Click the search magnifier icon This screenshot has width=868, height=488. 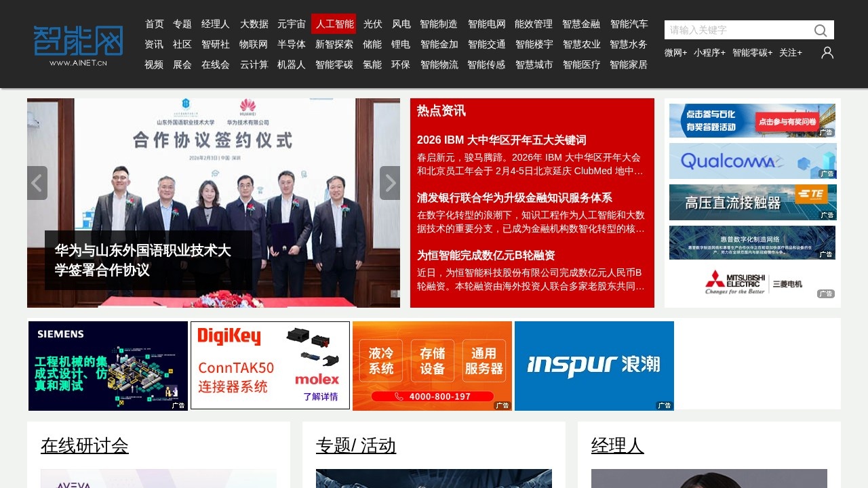[x=820, y=30]
